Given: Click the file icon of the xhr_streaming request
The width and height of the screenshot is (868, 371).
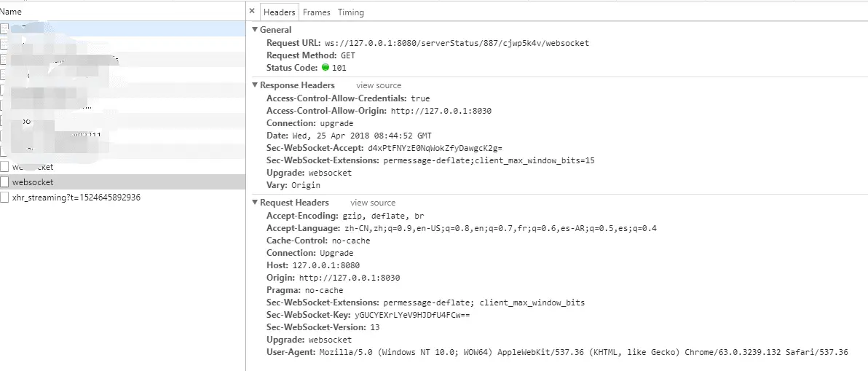Looking at the screenshot, I should pyautogui.click(x=4, y=197).
